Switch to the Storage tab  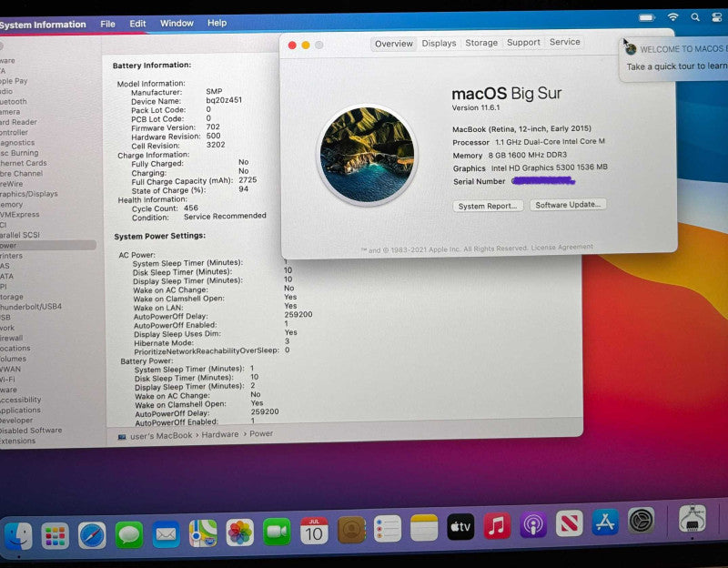(481, 43)
